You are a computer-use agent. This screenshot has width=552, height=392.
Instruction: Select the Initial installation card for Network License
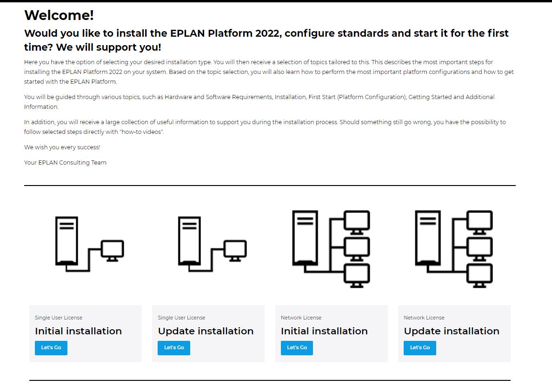332,333
